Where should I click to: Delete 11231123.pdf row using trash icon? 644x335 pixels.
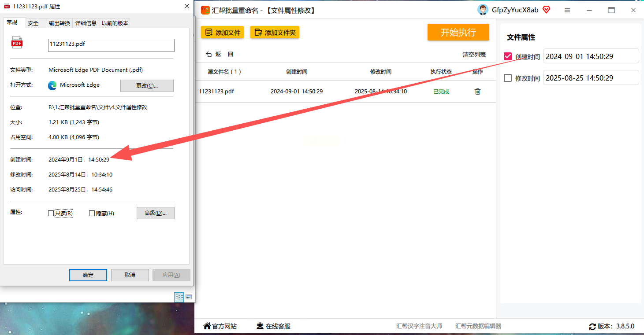(477, 92)
